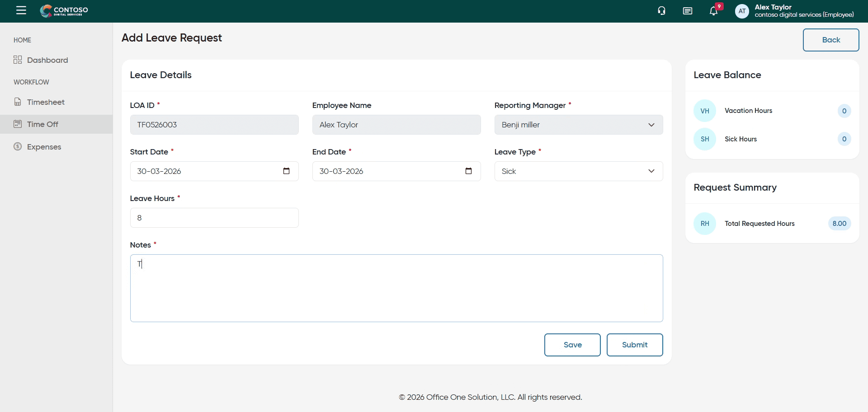Navigate to Expenses in sidebar
Image resolution: width=868 pixels, height=412 pixels.
[x=44, y=147]
